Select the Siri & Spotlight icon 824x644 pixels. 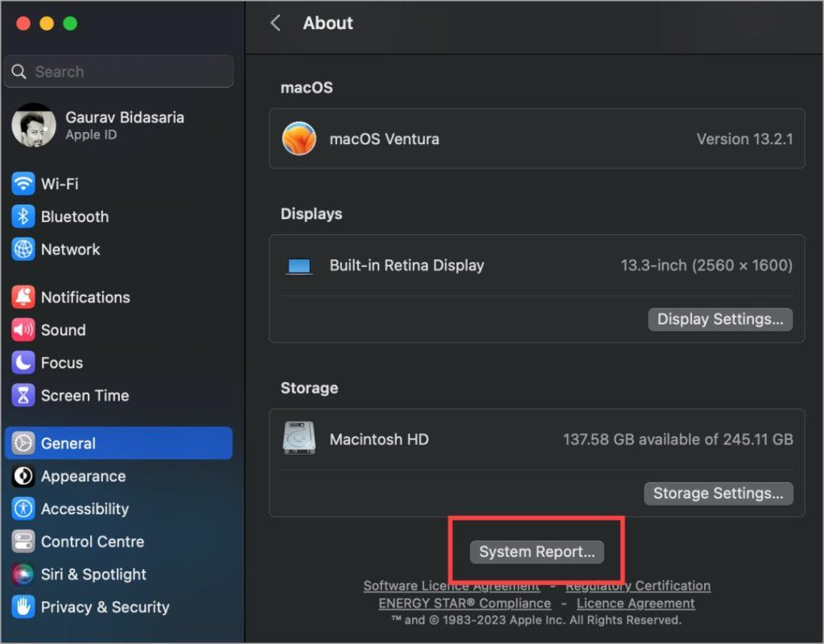coord(23,574)
